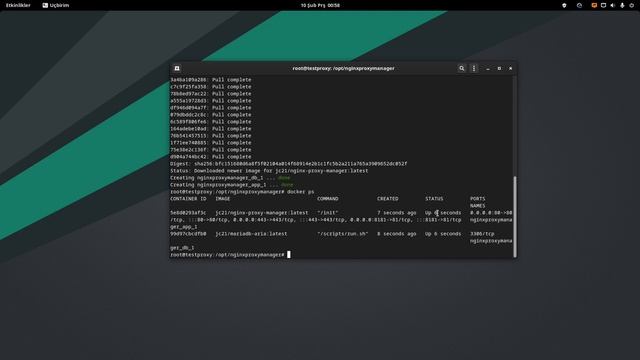Maximize the terminal window

(499, 69)
